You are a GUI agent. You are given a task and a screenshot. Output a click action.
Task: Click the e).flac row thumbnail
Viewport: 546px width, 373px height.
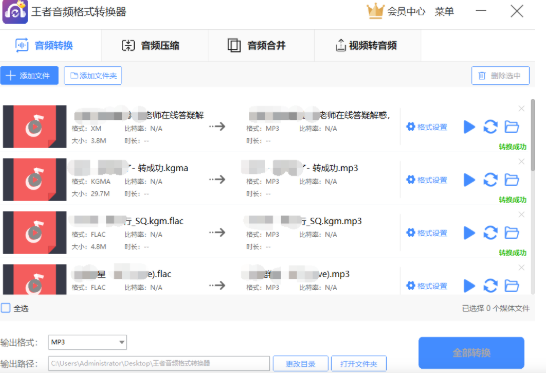point(34,279)
